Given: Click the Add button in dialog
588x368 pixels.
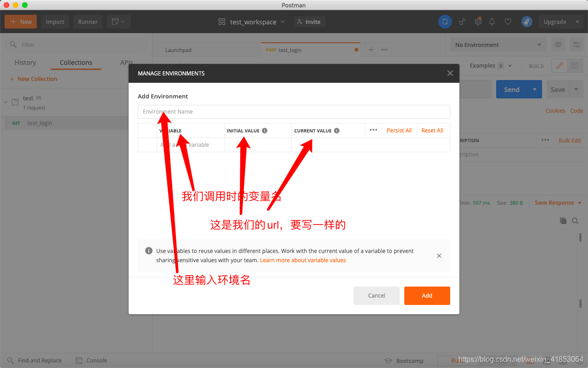Looking at the screenshot, I should (x=427, y=296).
